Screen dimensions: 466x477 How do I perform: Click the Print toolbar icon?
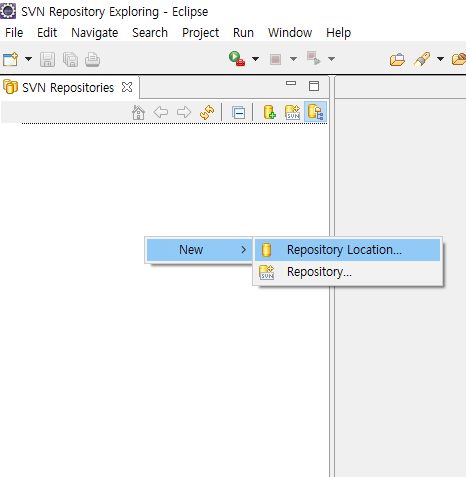click(92, 60)
